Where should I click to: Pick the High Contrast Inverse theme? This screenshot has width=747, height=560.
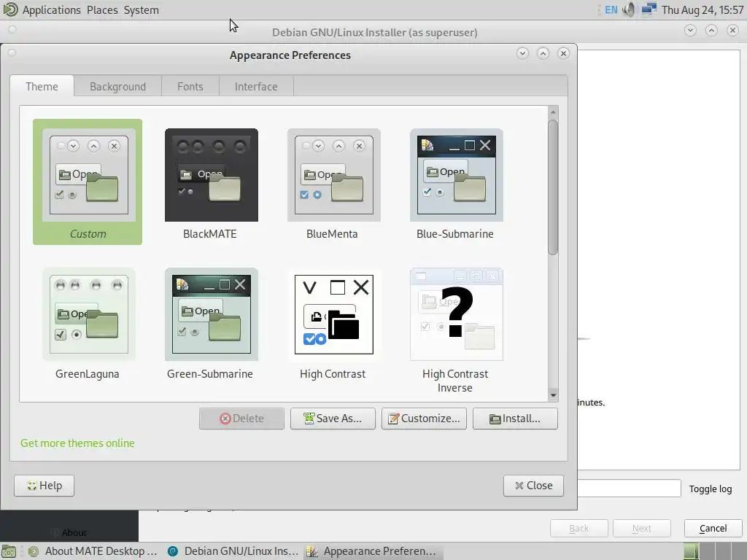point(456,330)
